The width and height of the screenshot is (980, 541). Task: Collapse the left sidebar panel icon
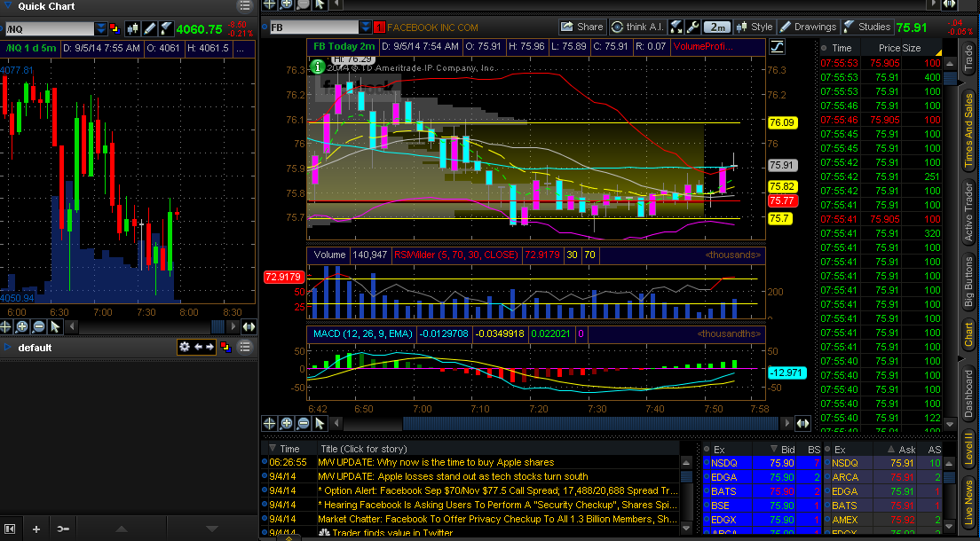point(10,529)
